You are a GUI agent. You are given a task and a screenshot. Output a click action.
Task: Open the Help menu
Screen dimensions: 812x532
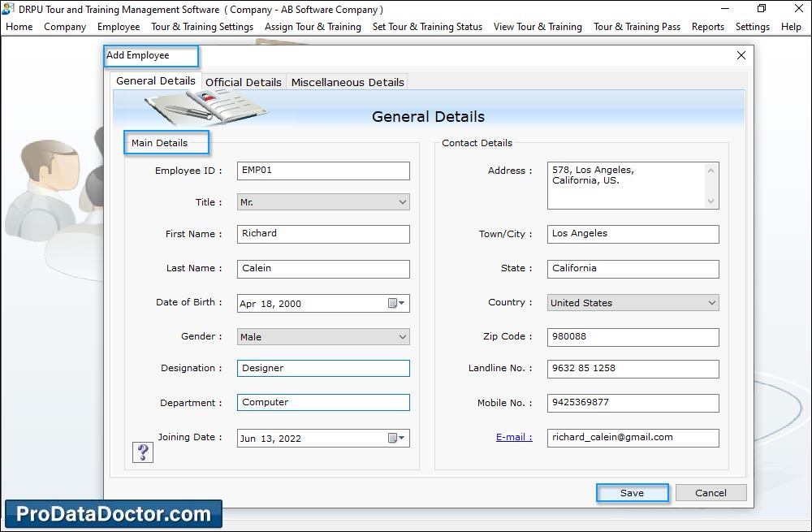[x=791, y=27]
